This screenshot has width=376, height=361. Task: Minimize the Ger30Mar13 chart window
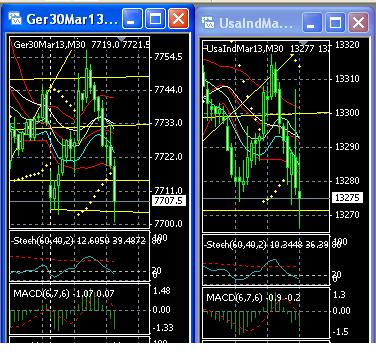tap(132, 18)
